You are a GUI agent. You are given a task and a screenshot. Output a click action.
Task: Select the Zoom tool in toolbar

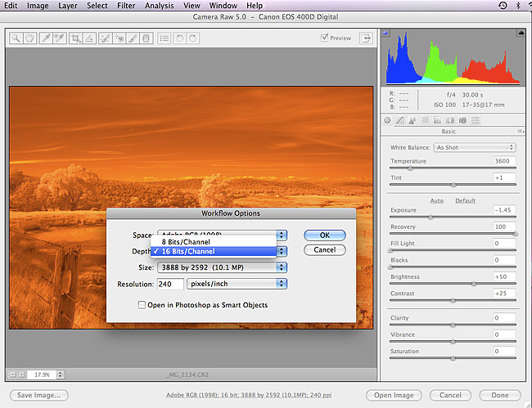coord(16,38)
